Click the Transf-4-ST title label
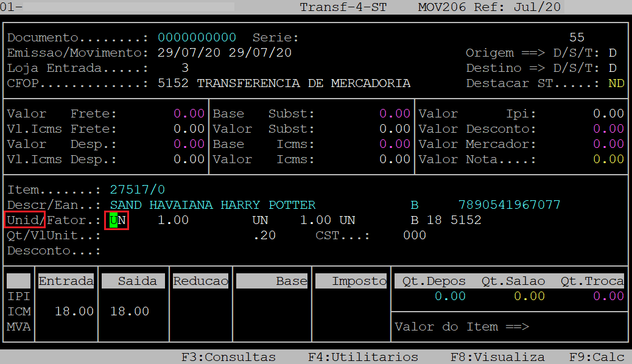The height and width of the screenshot is (364, 632). [343, 7]
